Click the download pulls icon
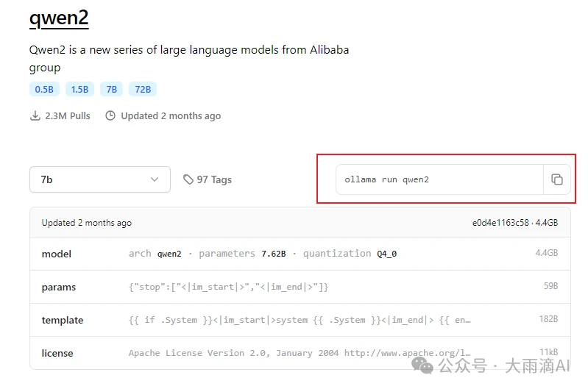 (x=35, y=115)
